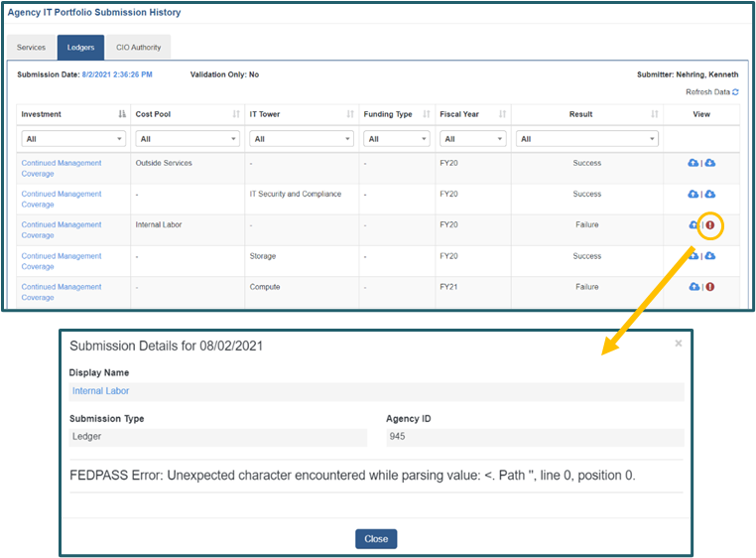
Task: Open red error icon in Compute row
Action: (710, 287)
